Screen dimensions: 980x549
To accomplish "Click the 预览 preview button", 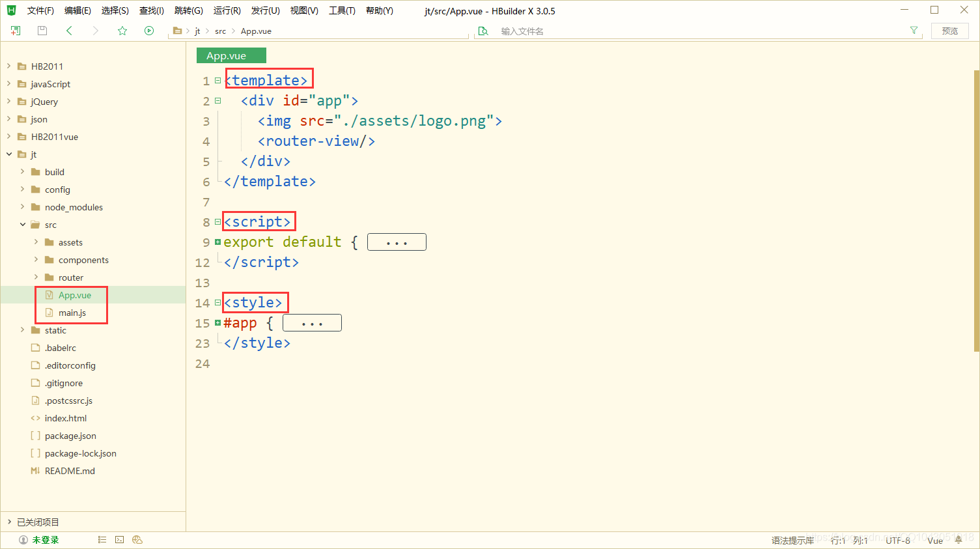I will click(950, 31).
